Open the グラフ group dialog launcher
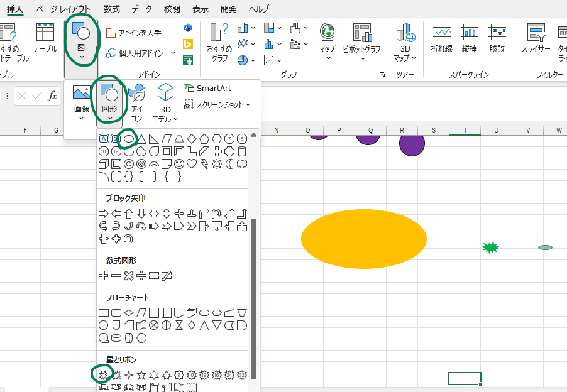Viewport: 567px width, 392px height. (382, 75)
